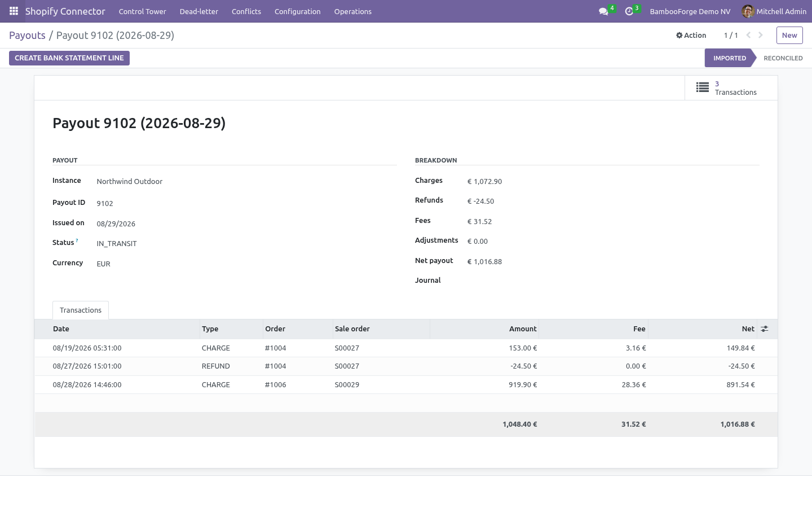Click Net payout value € 1,016.88

pyautogui.click(x=484, y=262)
